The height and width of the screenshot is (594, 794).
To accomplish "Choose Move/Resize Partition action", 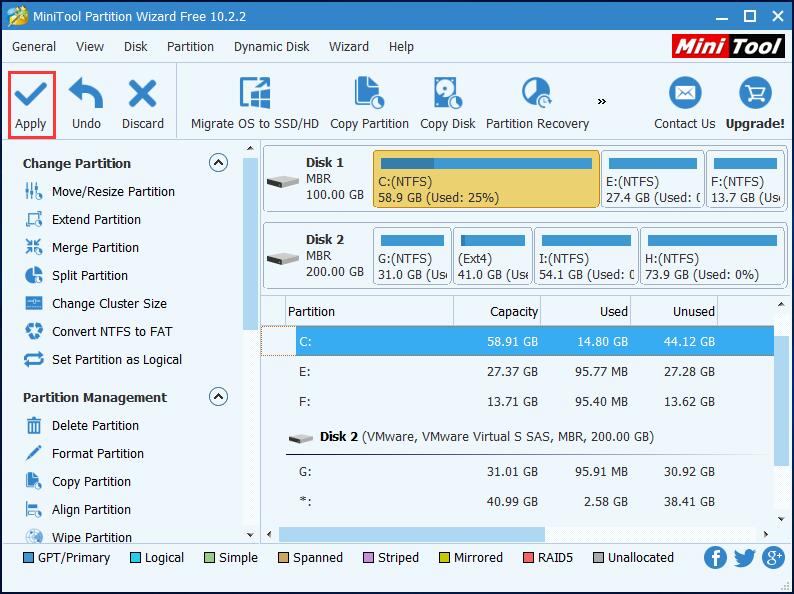I will click(x=100, y=191).
